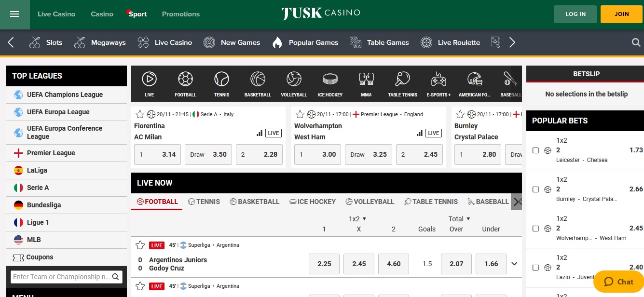Check the Wolverhampton - West Ham popular bet

point(535,229)
